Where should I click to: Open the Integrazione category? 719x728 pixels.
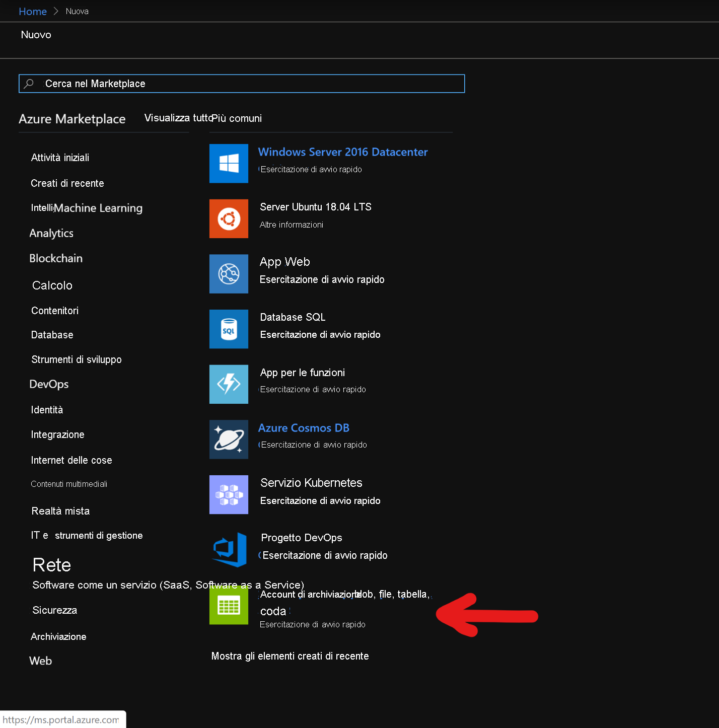coord(57,434)
